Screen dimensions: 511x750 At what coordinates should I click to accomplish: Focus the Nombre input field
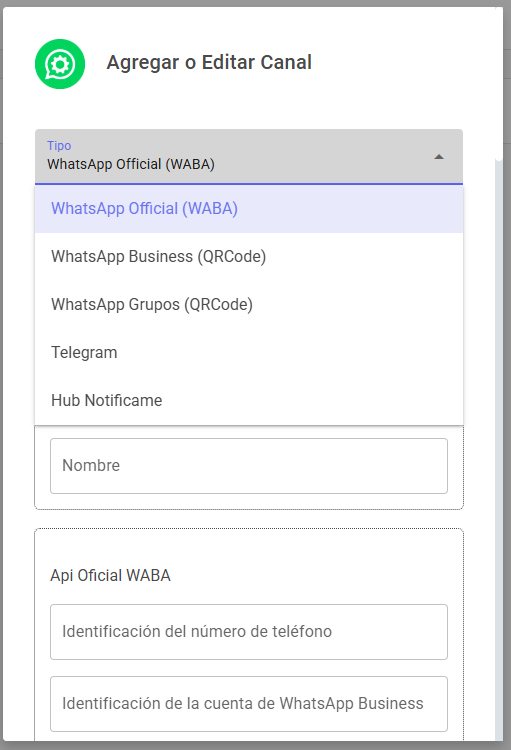[249, 466]
